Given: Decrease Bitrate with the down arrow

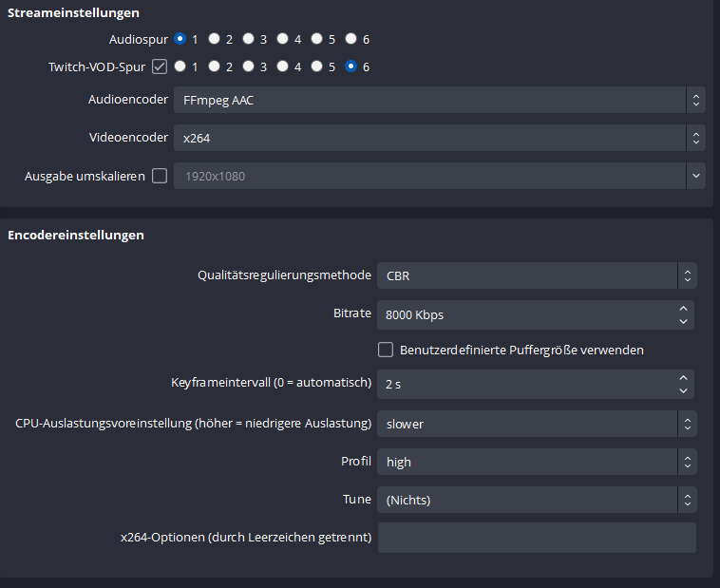Looking at the screenshot, I should [x=683, y=321].
